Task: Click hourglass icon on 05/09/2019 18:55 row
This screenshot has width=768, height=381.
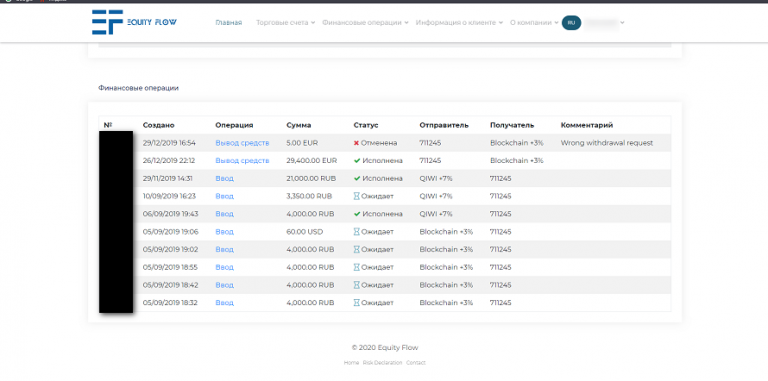Action: coord(357,267)
